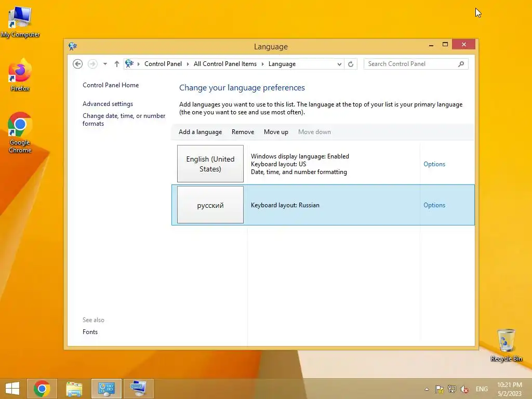
Task: Click Add a language
Action: [x=200, y=132]
